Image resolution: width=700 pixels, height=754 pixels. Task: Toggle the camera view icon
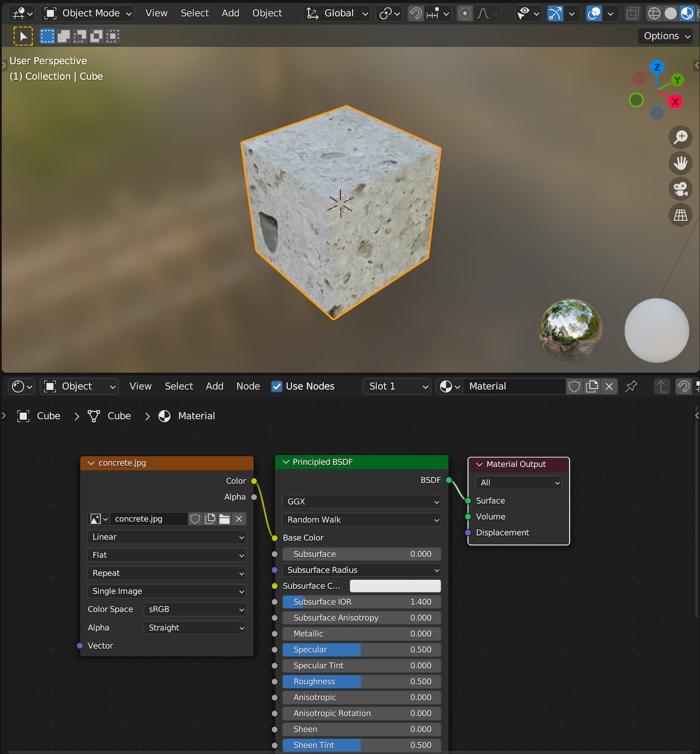[x=680, y=189]
